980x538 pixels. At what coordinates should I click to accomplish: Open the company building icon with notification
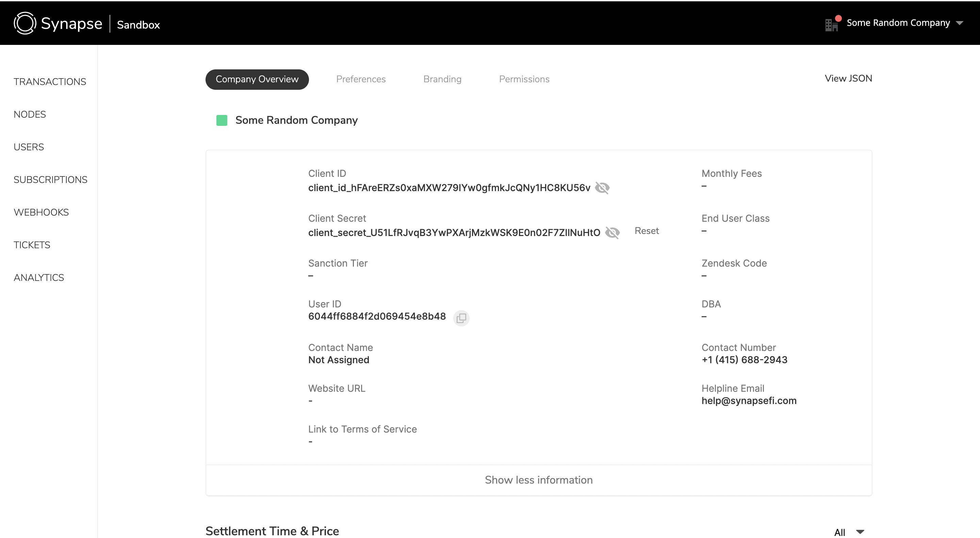832,24
